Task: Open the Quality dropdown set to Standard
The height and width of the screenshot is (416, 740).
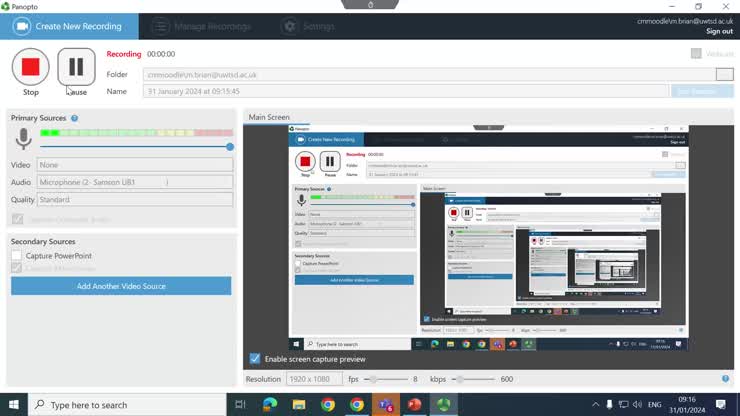Action: point(134,199)
